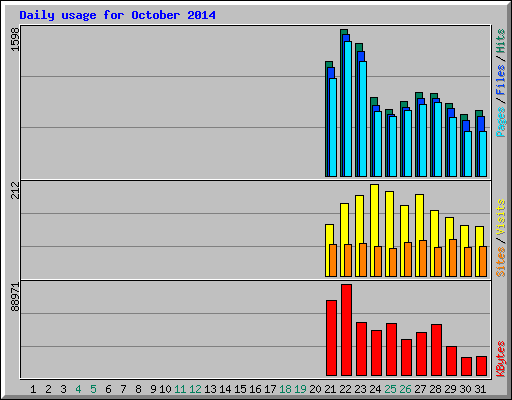Click day 30 on the x-axis

465,389
